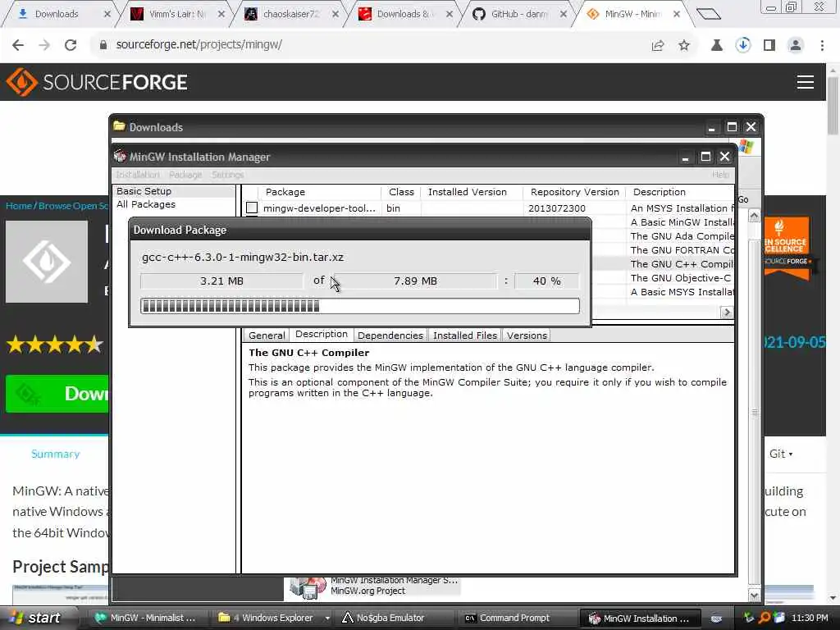
Task: Open the Settings menu
Action: pyautogui.click(x=228, y=175)
